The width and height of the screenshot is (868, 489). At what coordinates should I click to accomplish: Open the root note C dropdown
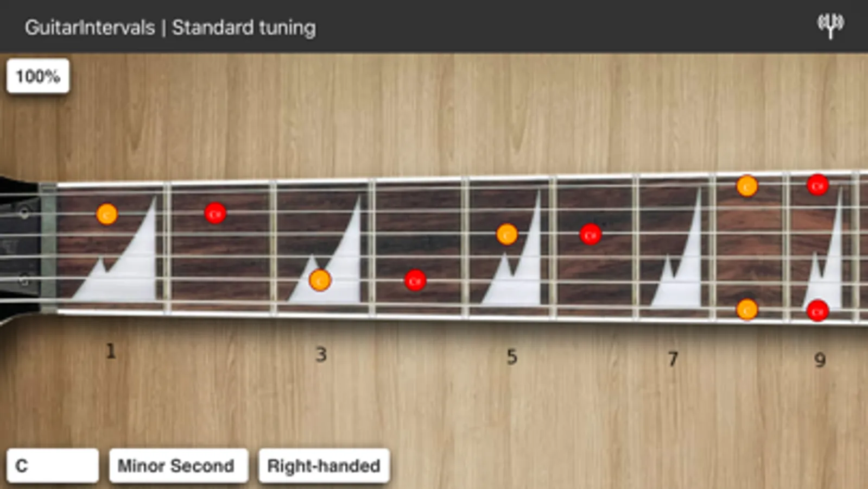pos(53,466)
